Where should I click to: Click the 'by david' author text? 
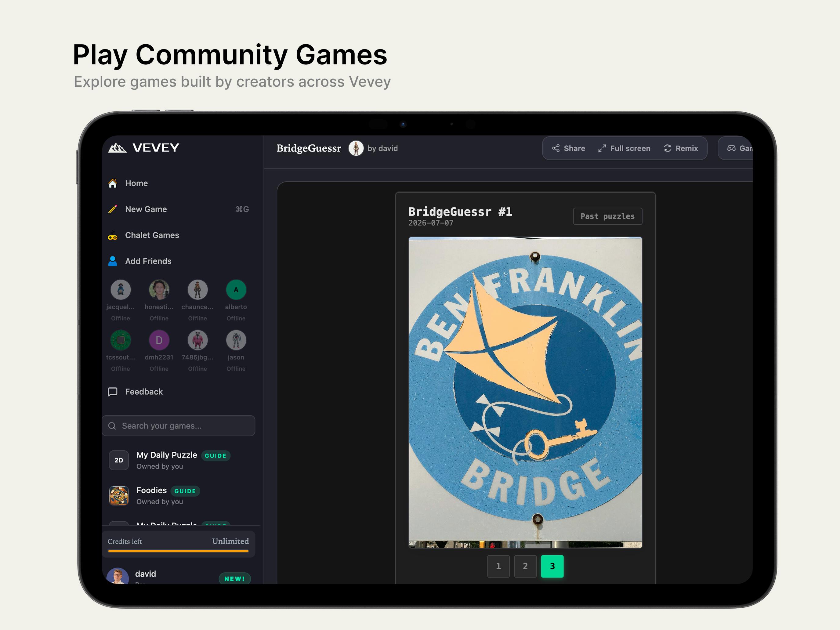coord(383,148)
